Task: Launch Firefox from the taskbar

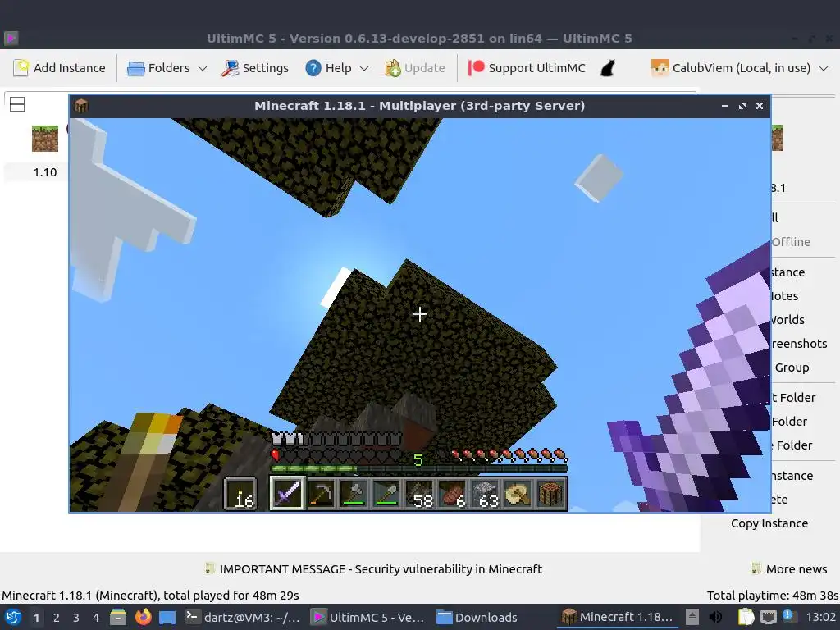Action: pyautogui.click(x=143, y=617)
